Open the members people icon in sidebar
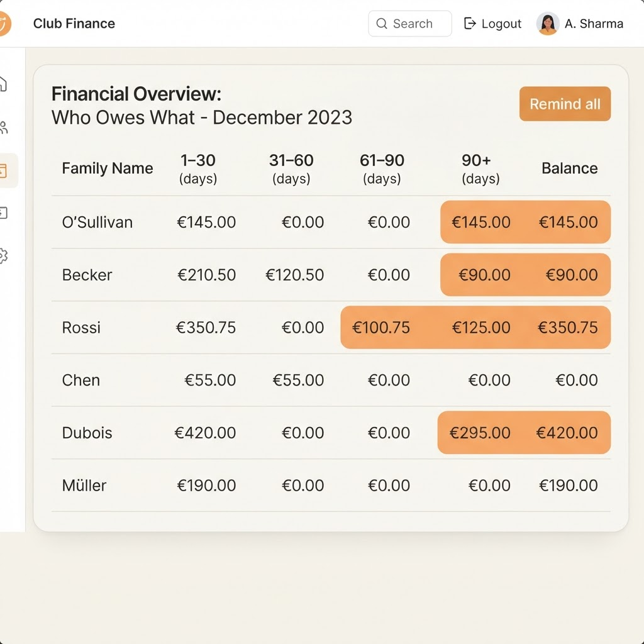Image resolution: width=644 pixels, height=644 pixels. pos(4,128)
